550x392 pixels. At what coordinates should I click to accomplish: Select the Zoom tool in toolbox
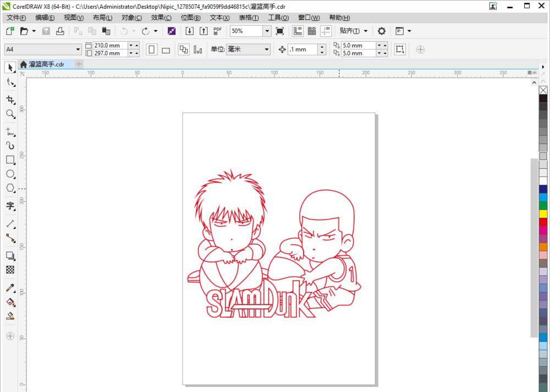pyautogui.click(x=10, y=114)
